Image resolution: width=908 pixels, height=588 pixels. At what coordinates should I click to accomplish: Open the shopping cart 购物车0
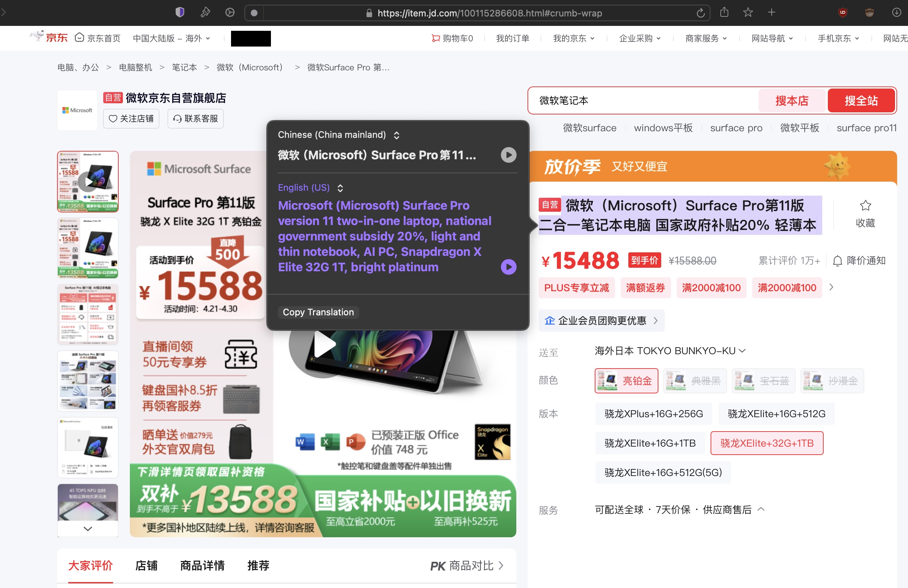click(x=452, y=38)
